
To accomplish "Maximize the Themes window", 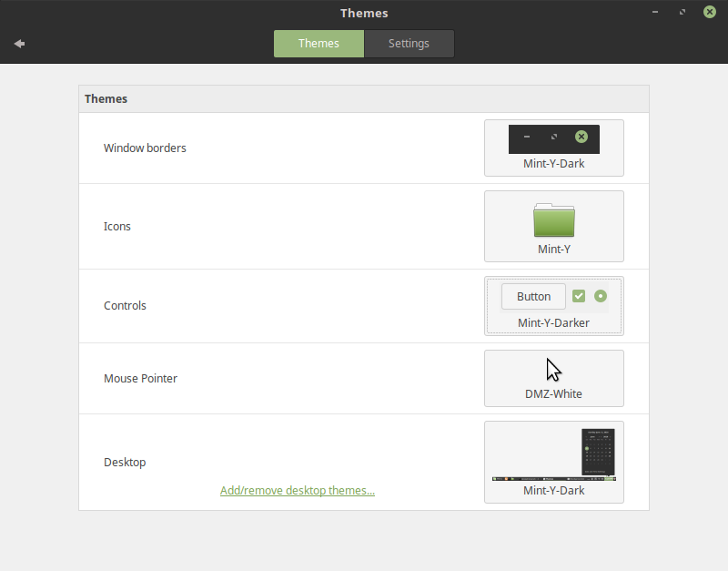I will point(682,12).
